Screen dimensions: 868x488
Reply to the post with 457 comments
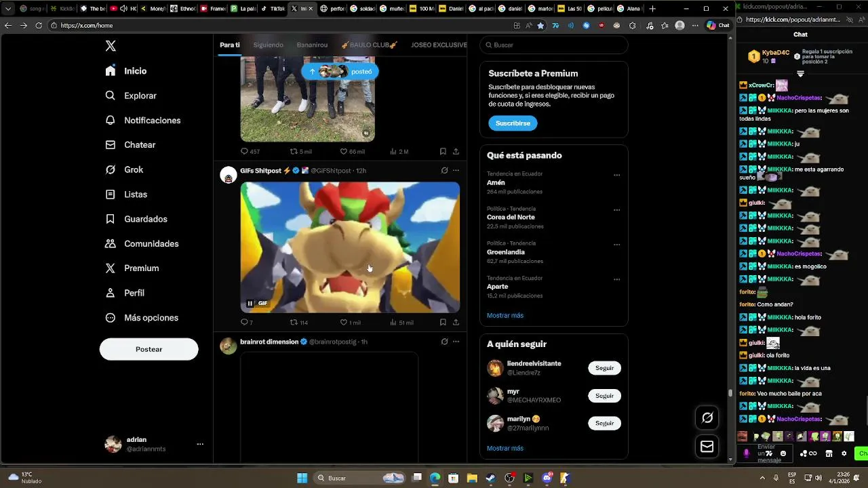[x=250, y=152]
